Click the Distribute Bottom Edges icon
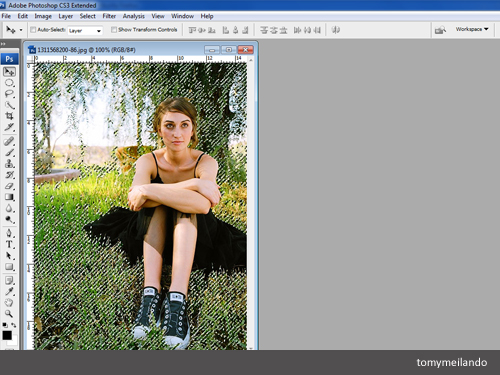Viewport: 500px width, 375px height. coord(283,30)
